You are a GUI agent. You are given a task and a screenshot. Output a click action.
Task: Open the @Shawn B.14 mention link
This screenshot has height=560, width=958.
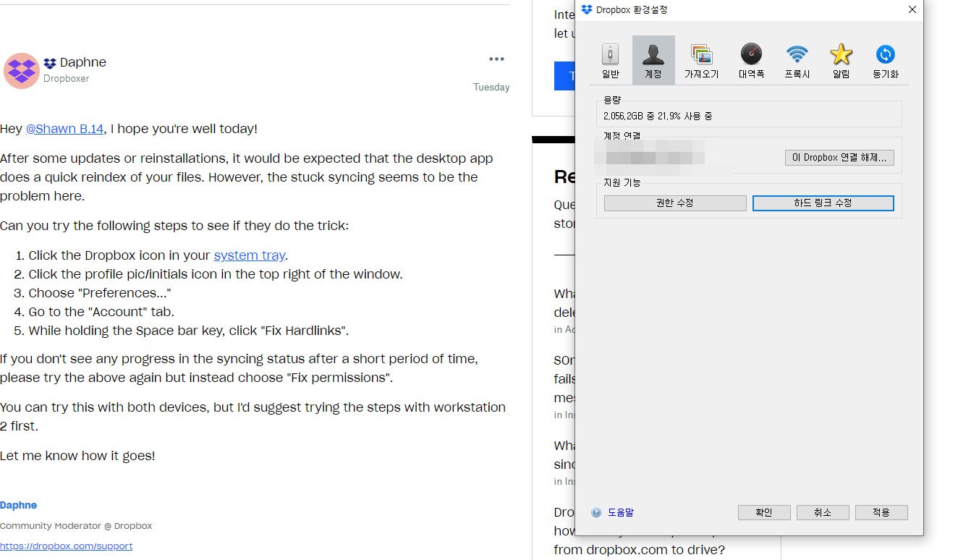click(64, 129)
